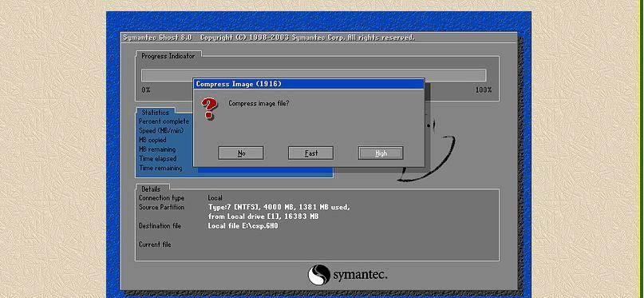This screenshot has height=298, width=644.
Task: Click the 'Details' heading
Action: point(151,189)
